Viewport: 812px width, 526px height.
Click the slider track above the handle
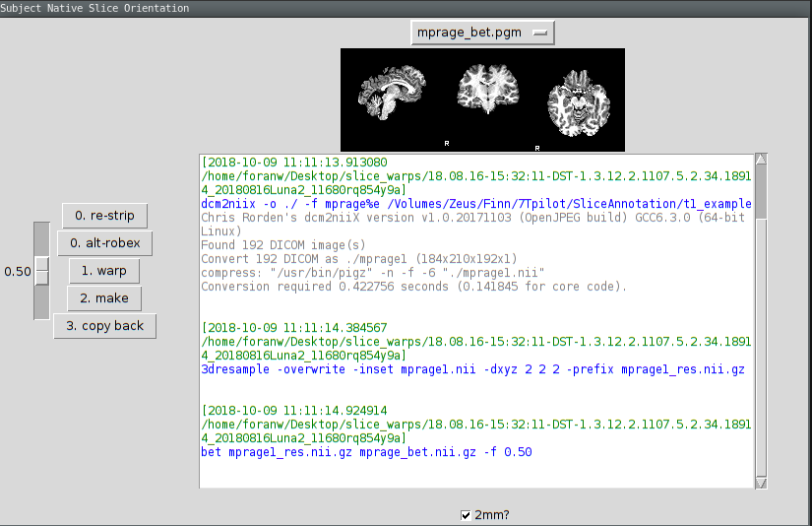pos(41,238)
